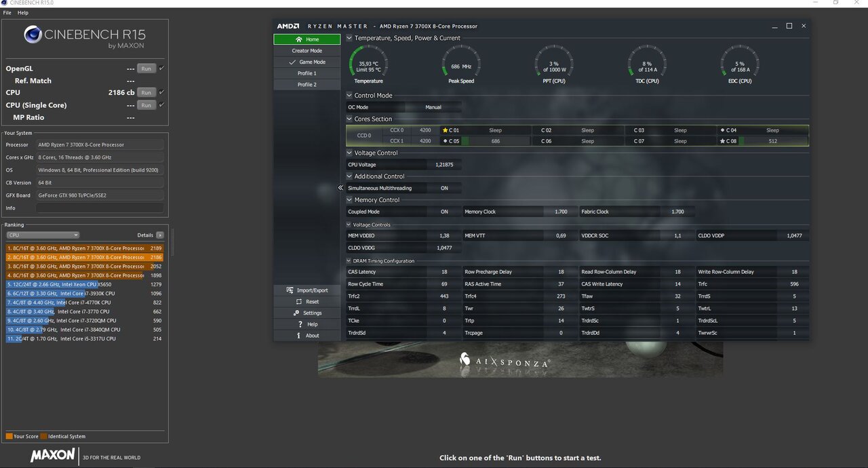The width and height of the screenshot is (868, 468).
Task: Open Import/Export in Ryzen Master sidebar
Action: [x=307, y=290]
